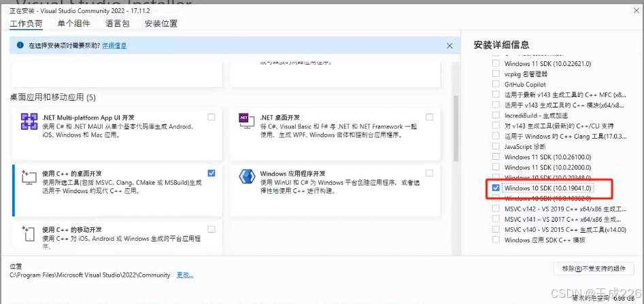Check Windows 11 SDK (10.0.22621.0)
Viewport: 644px width, 304px height.
coord(496,63)
